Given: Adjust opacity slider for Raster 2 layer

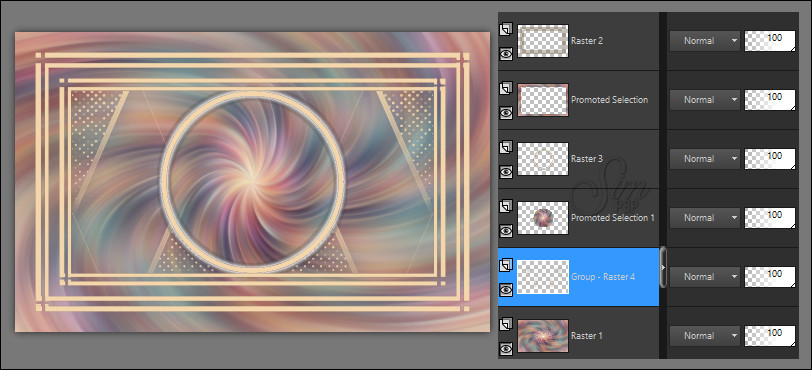Looking at the screenshot, I should [770, 40].
